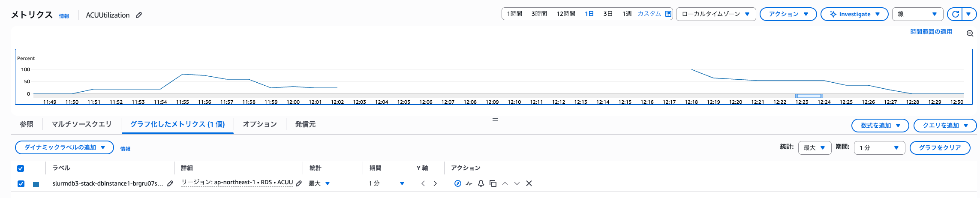Move metric to left Y axis arrow
The height and width of the screenshot is (198, 980).
coord(423,183)
